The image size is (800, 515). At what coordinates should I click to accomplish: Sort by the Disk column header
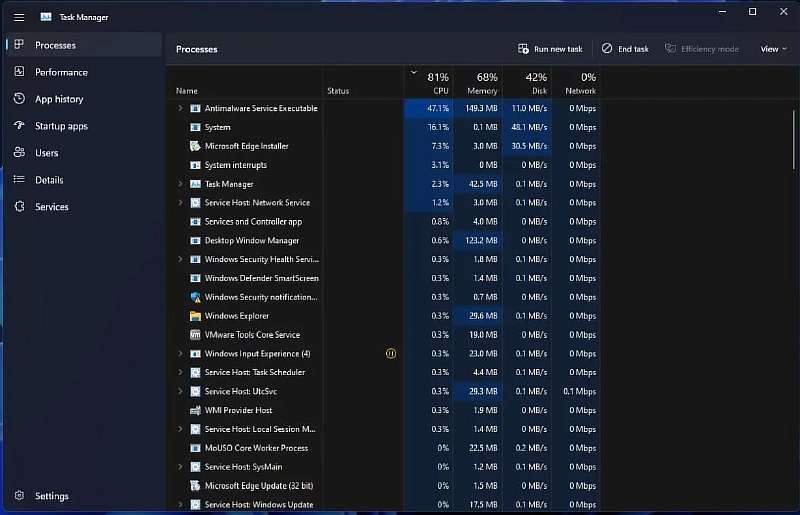527,83
